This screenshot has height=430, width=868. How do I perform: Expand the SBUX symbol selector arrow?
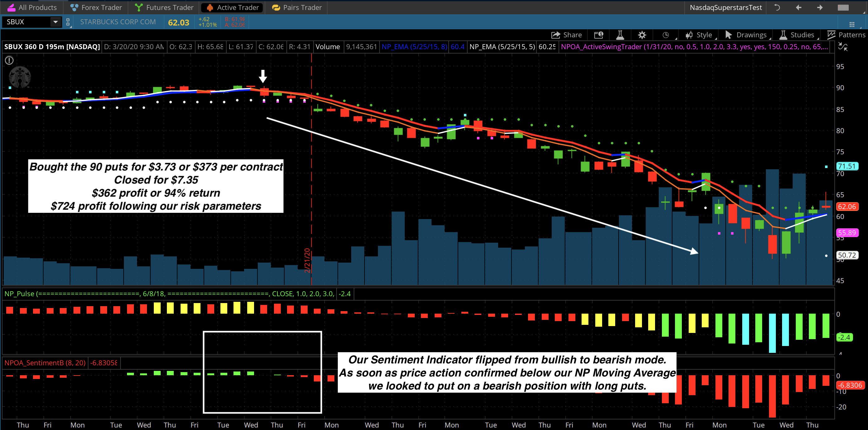pos(55,22)
